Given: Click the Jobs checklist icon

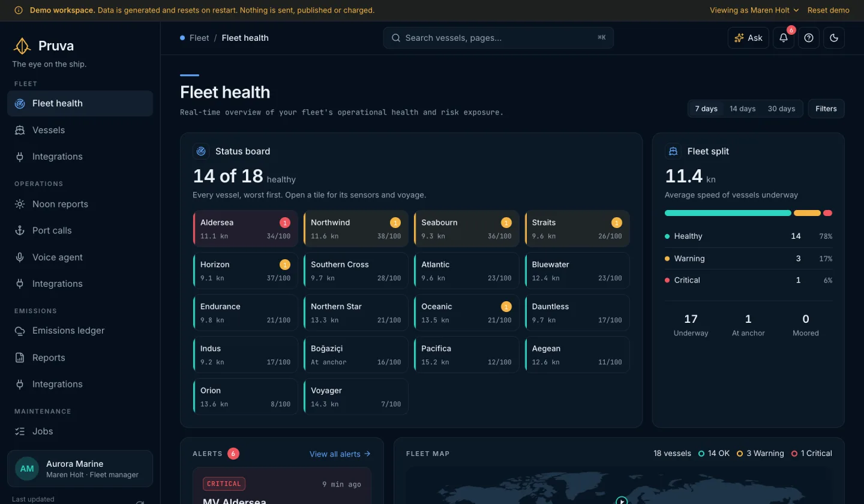Looking at the screenshot, I should [x=20, y=431].
